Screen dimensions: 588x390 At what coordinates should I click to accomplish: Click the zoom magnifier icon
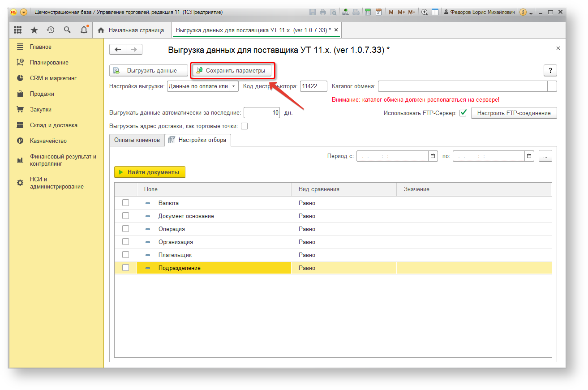(x=425, y=12)
